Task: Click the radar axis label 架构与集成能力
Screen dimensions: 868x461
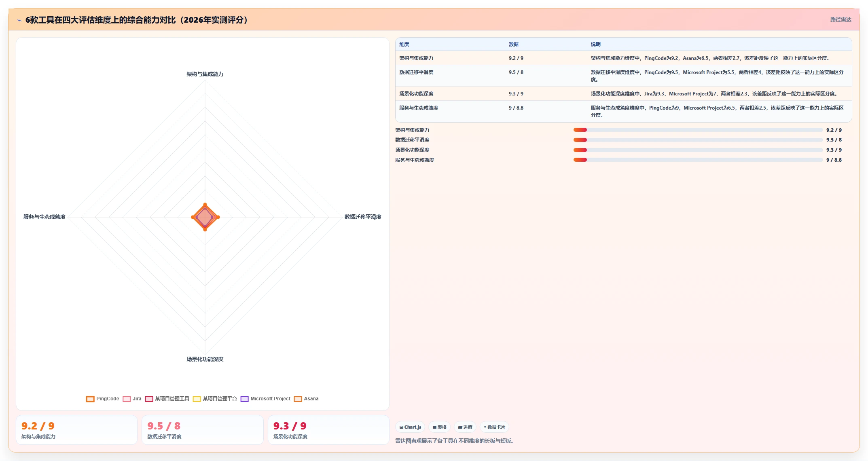Action: [205, 74]
